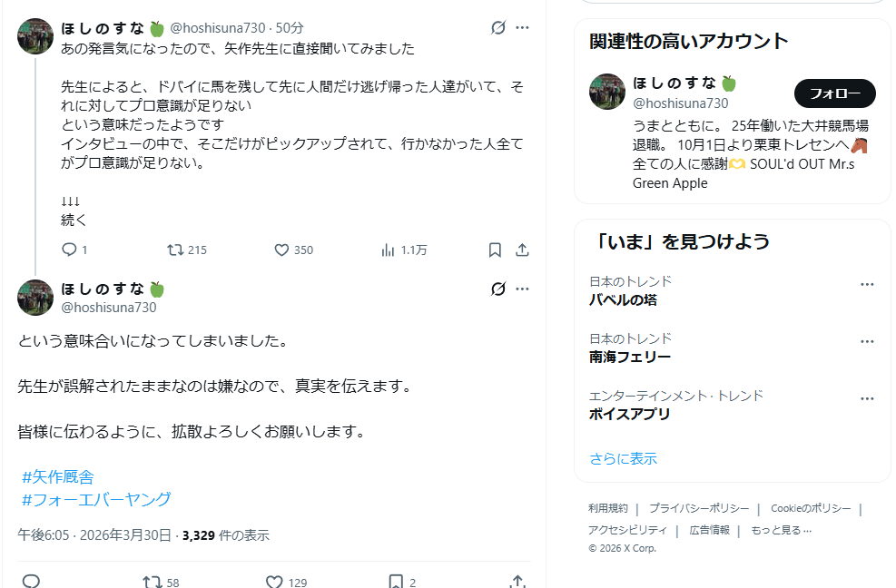Open the more options menu on second tweet
The width and height of the screenshot is (896, 588).
522,289
